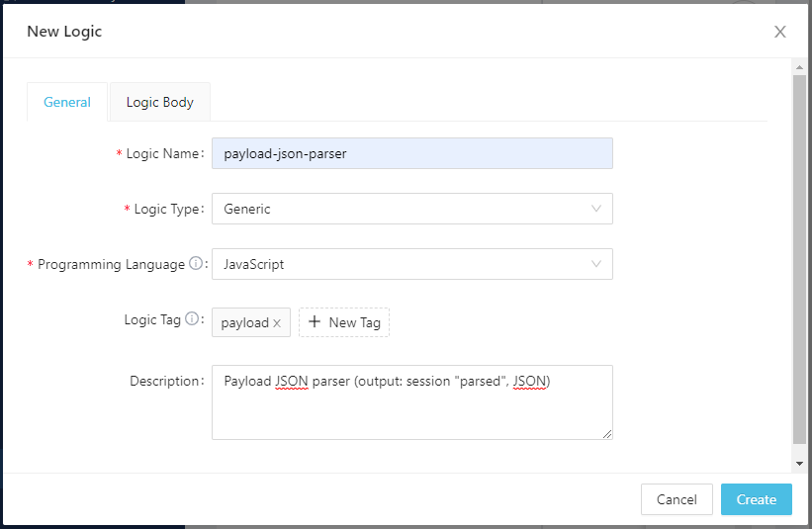Image resolution: width=812 pixels, height=529 pixels.
Task: Focus the Logic Name input field
Action: tap(411, 153)
